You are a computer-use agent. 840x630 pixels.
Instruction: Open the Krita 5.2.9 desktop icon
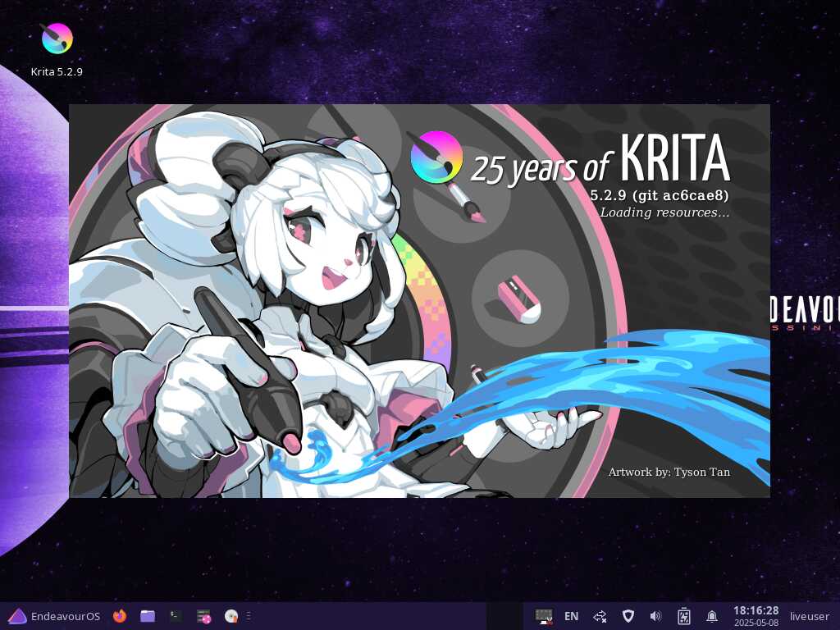click(x=57, y=50)
